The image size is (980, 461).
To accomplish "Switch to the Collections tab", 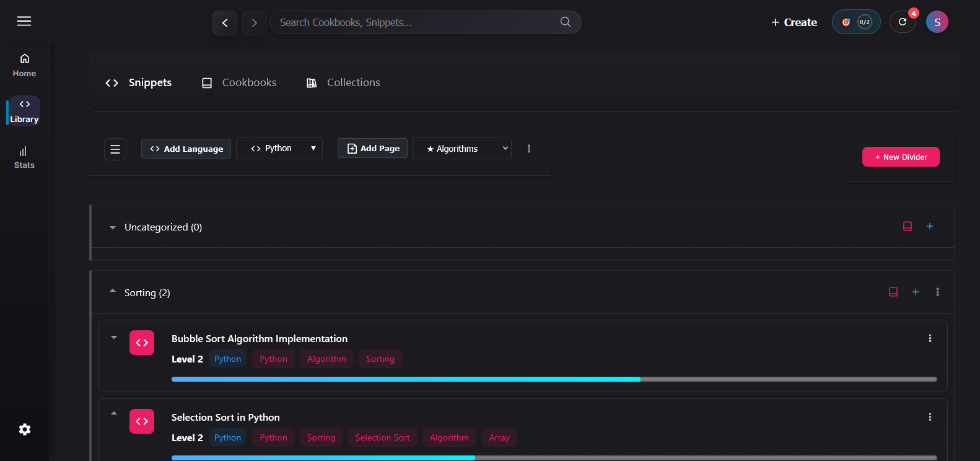I will 343,83.
